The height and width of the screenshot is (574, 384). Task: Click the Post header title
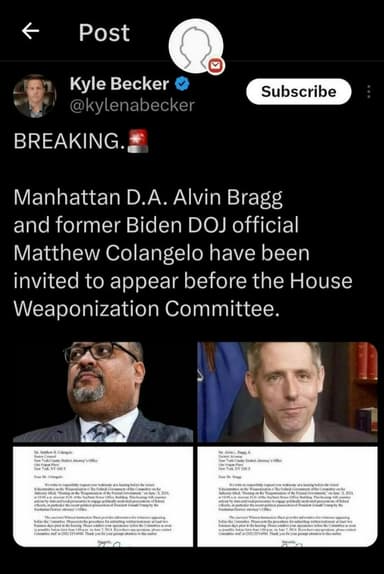click(104, 33)
